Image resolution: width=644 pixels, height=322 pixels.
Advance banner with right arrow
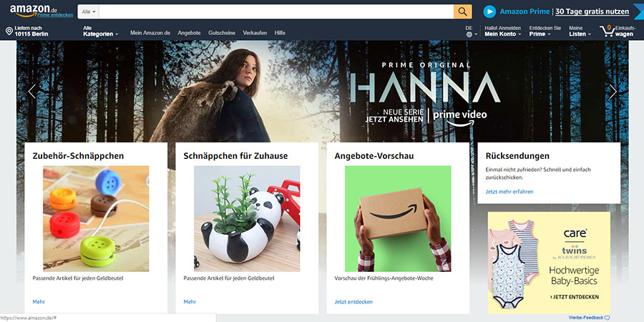613,91
